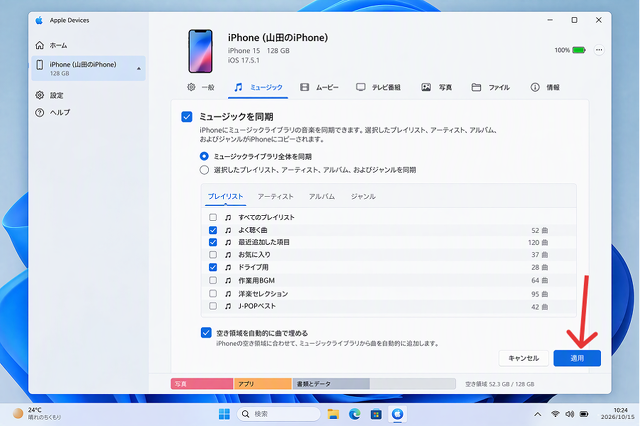The height and width of the screenshot is (426, 640).
Task: Click the 写真 storage bar segment
Action: coord(202,384)
